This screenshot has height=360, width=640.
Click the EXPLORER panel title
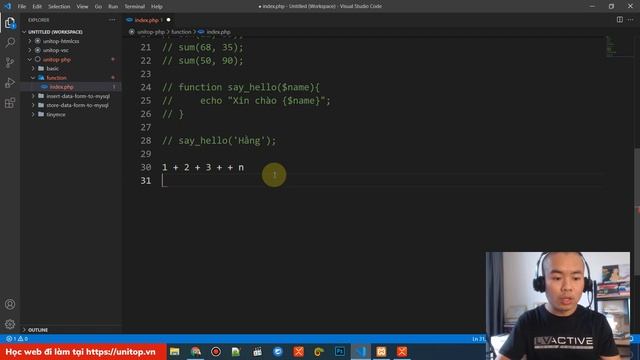click(39, 20)
